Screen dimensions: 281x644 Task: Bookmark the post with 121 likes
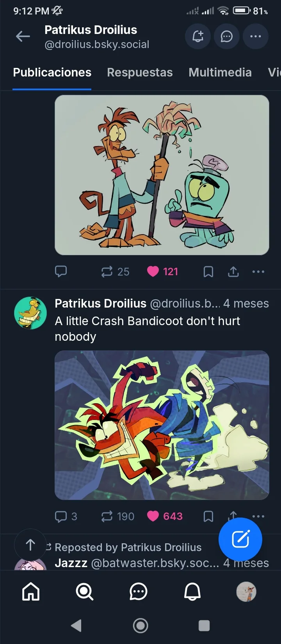pos(208,272)
